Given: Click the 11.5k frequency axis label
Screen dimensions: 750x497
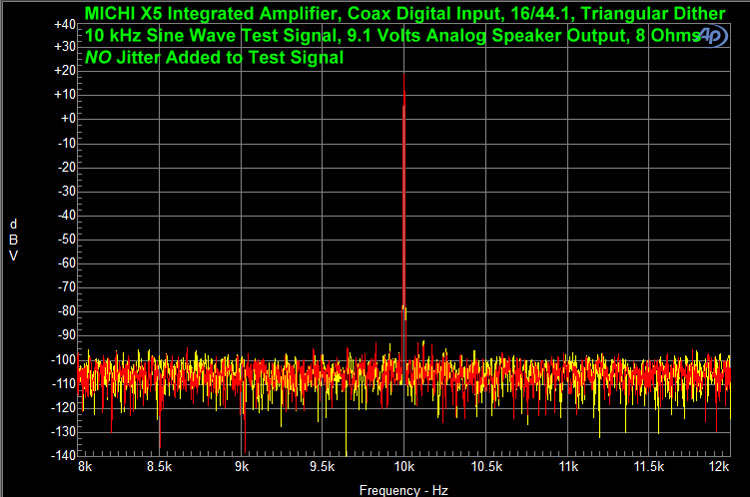Looking at the screenshot, I should pos(648,466).
